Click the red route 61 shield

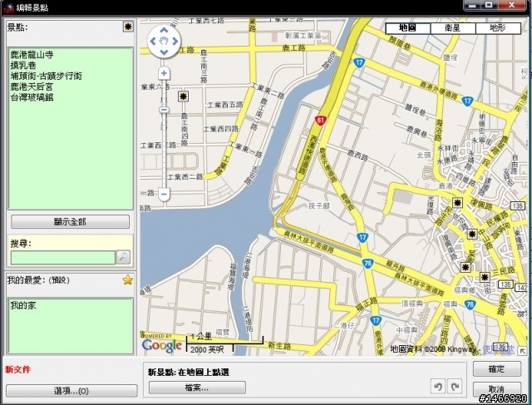pyautogui.click(x=320, y=120)
